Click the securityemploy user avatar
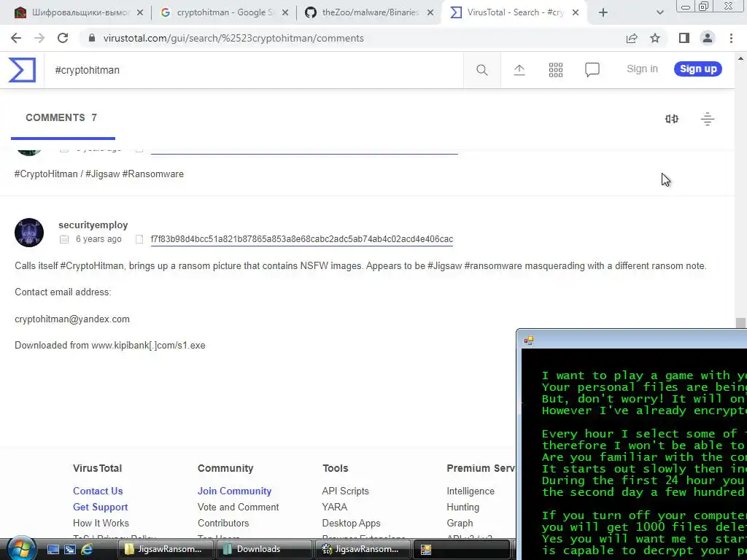This screenshot has width=747, height=560. [29, 233]
